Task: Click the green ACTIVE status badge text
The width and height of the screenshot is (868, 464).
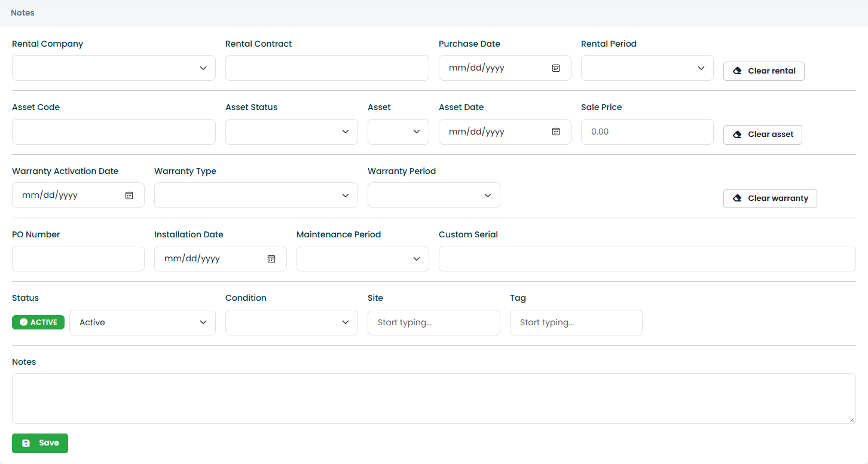Action: click(x=44, y=322)
